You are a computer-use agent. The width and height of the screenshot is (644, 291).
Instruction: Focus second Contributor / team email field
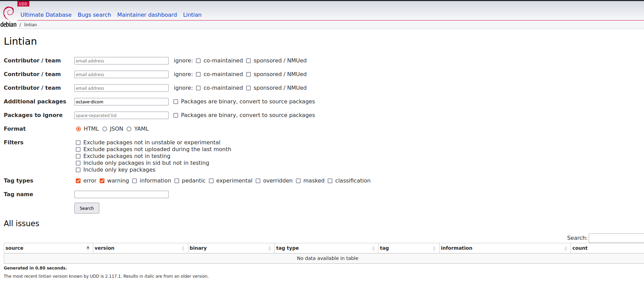point(121,74)
